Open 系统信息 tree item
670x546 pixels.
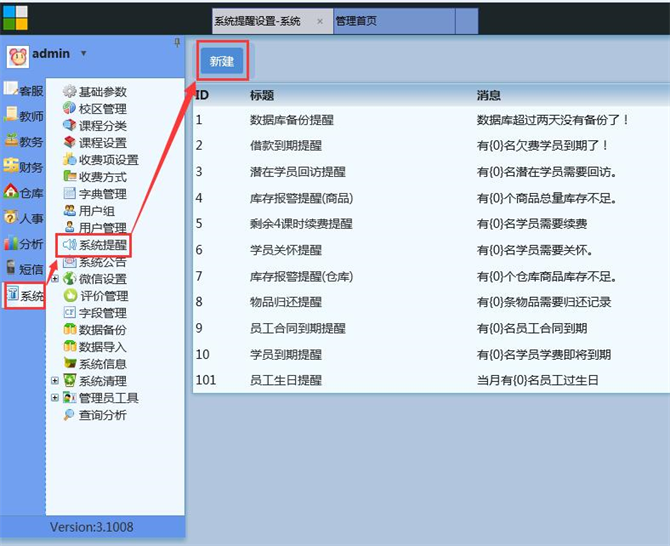click(x=94, y=364)
